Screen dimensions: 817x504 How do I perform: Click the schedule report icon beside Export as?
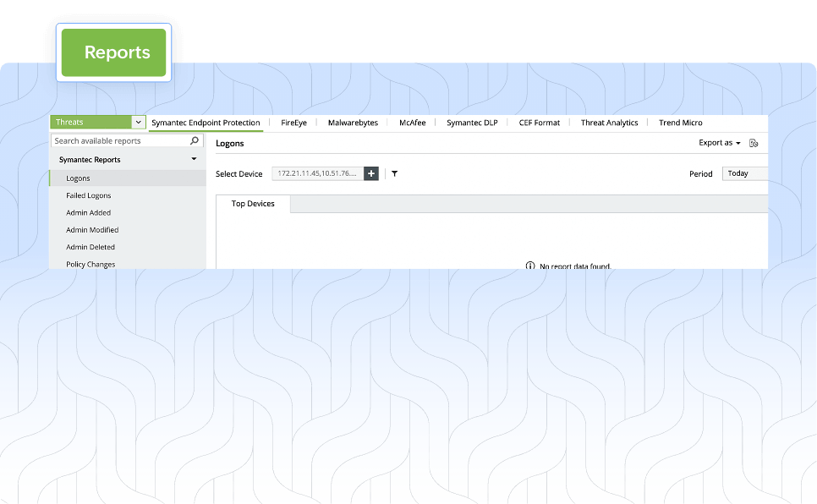(x=754, y=143)
